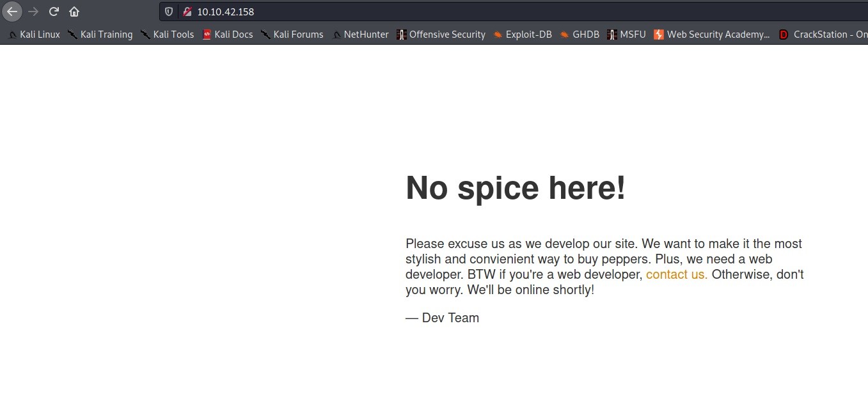Open the Kali Docs bookmark
The width and height of the screenshot is (868, 406).
point(228,35)
